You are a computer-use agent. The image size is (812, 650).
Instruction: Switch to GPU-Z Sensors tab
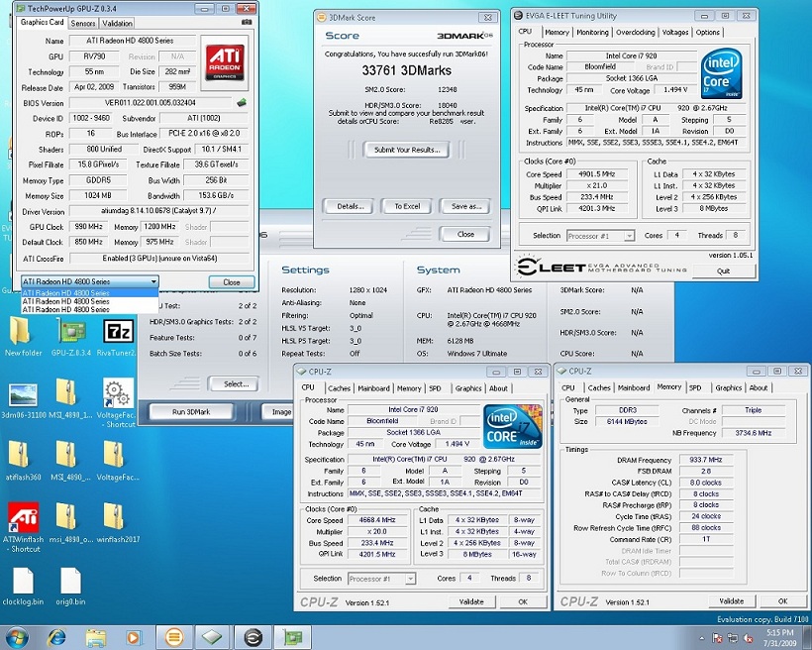point(83,24)
